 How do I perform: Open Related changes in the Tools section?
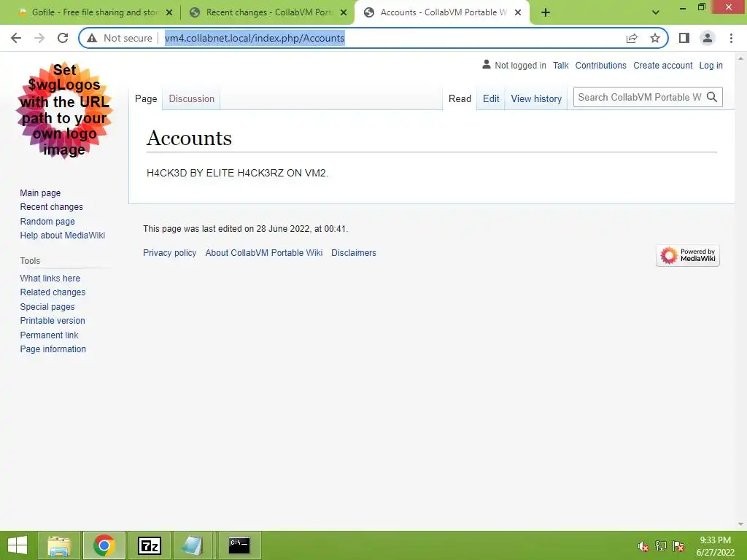tap(53, 292)
